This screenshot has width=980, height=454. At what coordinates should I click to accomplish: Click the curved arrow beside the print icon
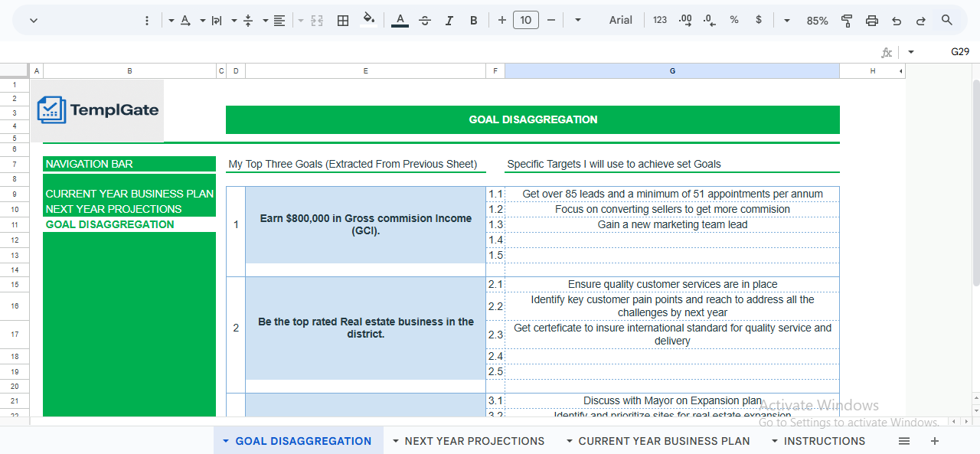pyautogui.click(x=897, y=21)
